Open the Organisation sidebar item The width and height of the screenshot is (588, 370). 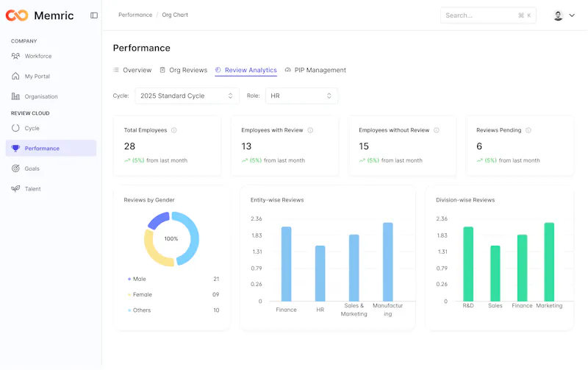click(51, 96)
